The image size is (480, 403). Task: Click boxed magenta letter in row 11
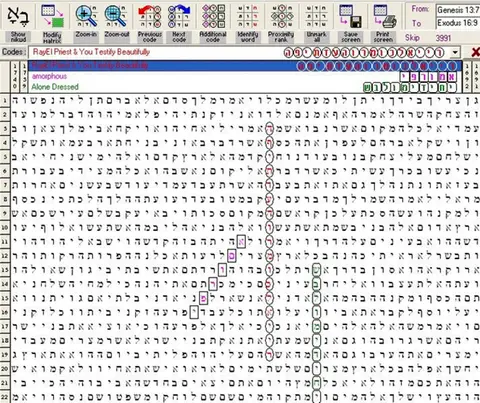pyautogui.click(x=241, y=242)
